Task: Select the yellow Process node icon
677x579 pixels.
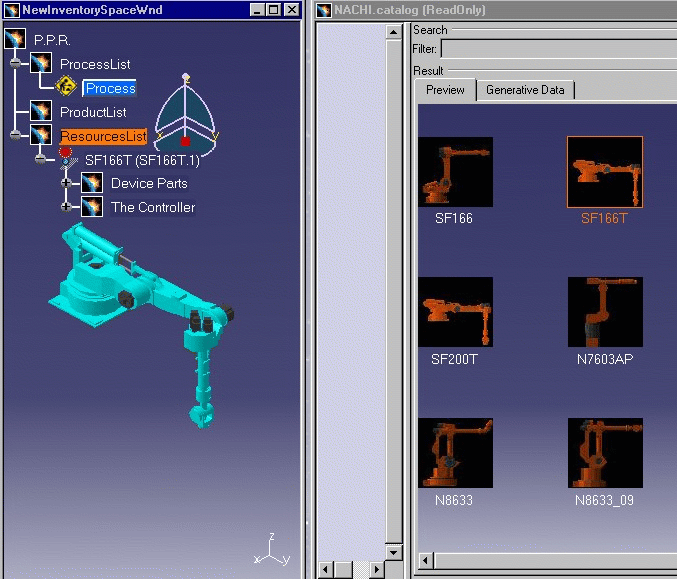Action: click(66, 88)
